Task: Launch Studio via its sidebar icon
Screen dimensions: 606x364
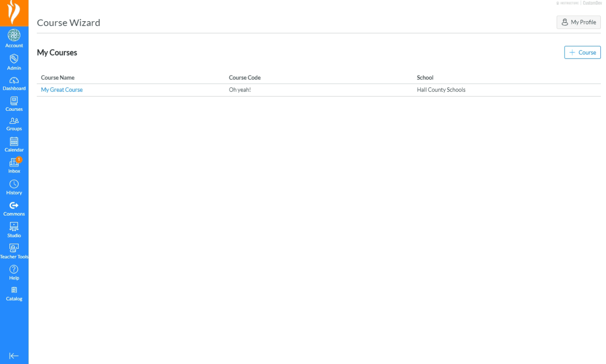Action: click(x=14, y=228)
